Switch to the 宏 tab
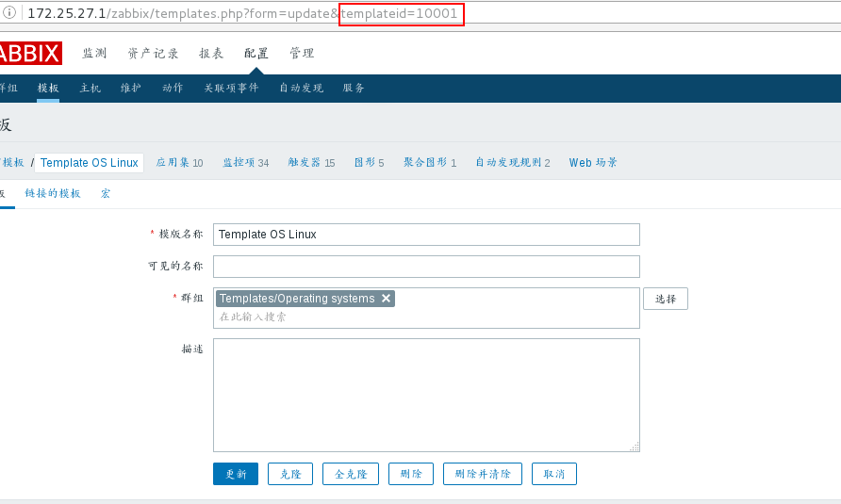The height and width of the screenshot is (504, 841). coord(106,193)
